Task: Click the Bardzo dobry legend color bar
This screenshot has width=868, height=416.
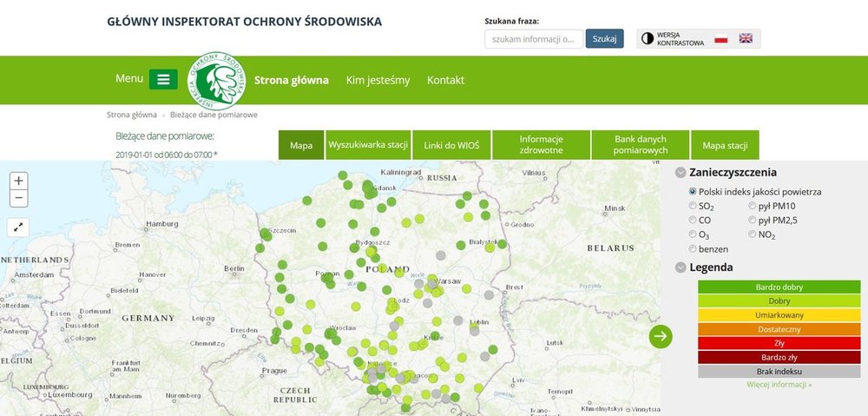Action: (779, 287)
